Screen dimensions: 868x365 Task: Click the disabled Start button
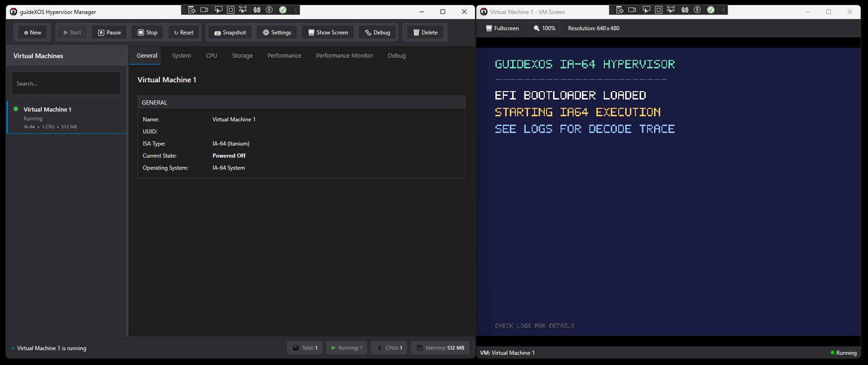coord(72,33)
